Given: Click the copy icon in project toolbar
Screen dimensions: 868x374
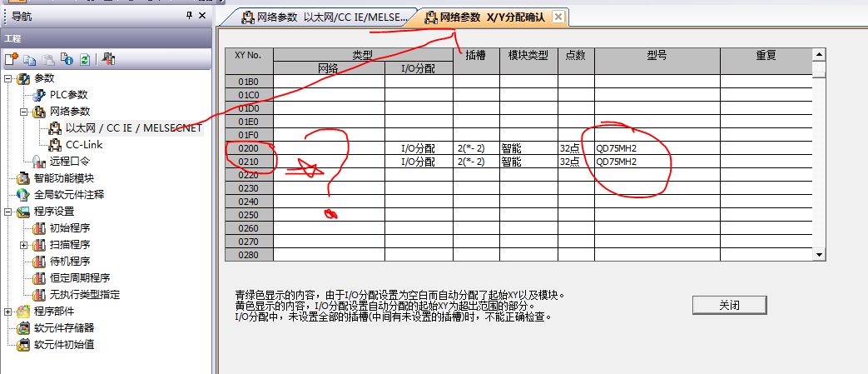Looking at the screenshot, I should [30, 59].
